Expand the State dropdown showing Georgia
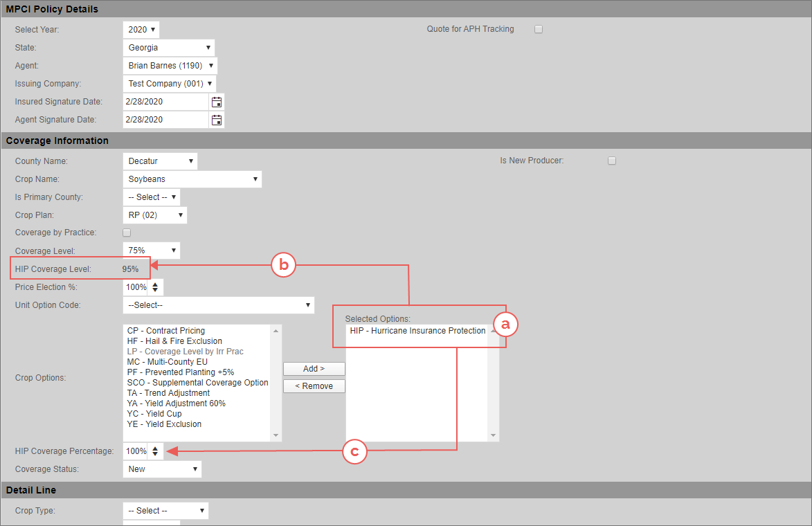Screen dimensions: 812x526 click(x=169, y=48)
